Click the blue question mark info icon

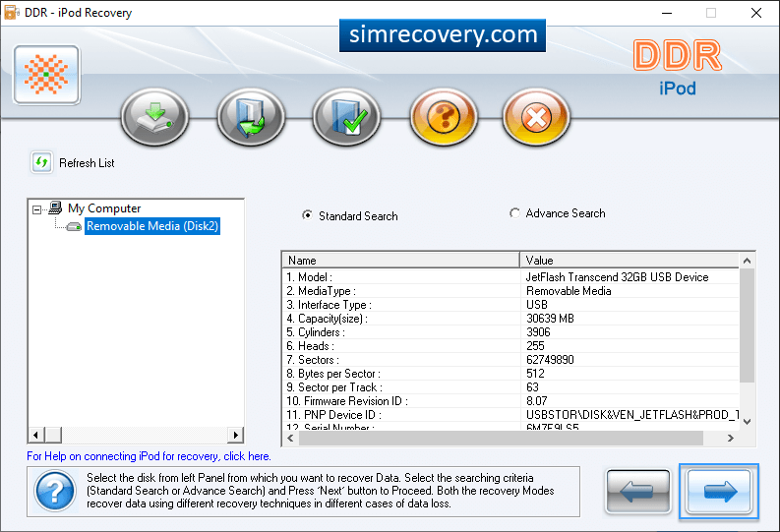(x=55, y=492)
